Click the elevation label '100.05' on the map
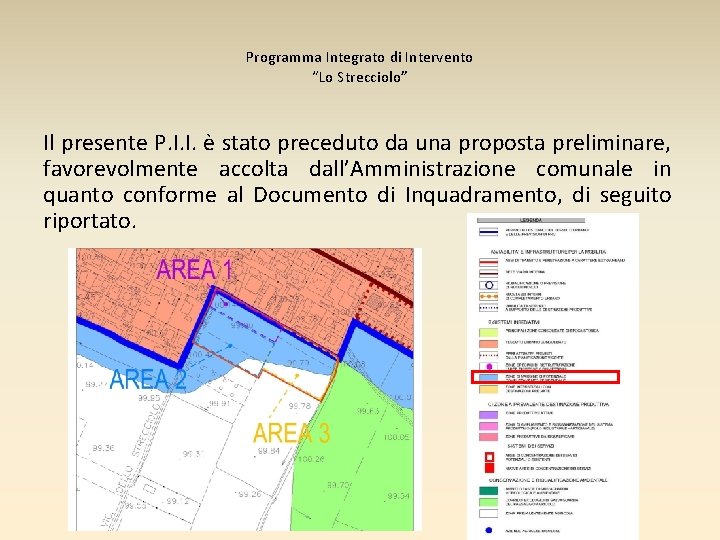Viewport: 720px width, 540px height. point(396,437)
